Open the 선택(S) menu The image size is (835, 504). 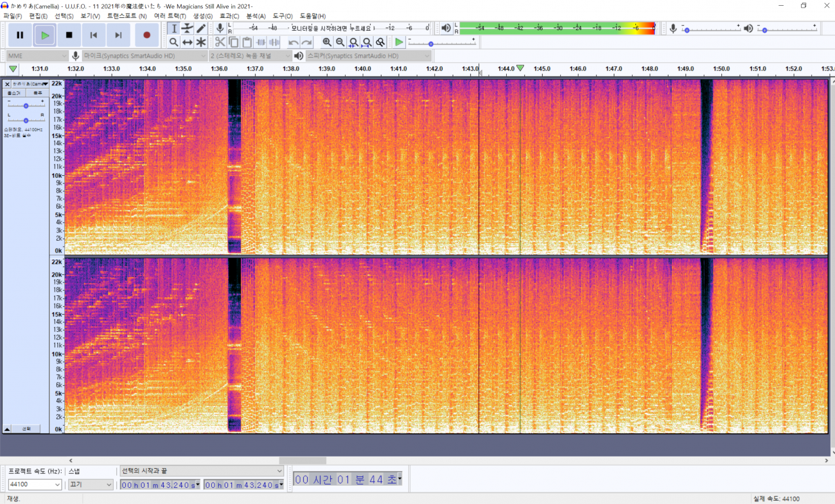pyautogui.click(x=64, y=15)
